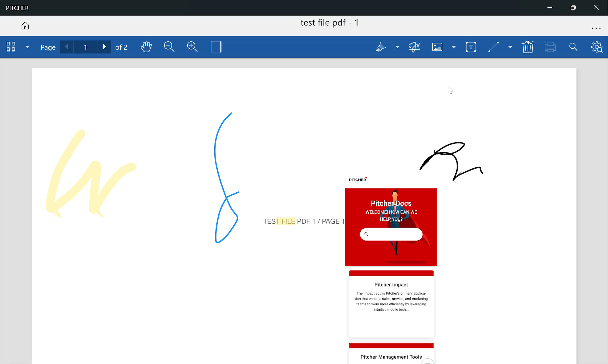Select the highlighter pen tool
The image size is (608, 364).
point(381,47)
